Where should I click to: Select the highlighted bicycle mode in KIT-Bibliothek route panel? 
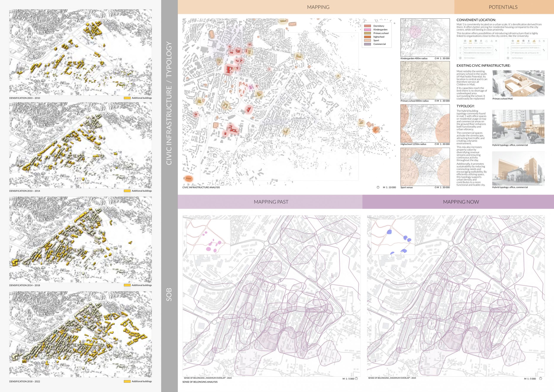coord(534,41)
